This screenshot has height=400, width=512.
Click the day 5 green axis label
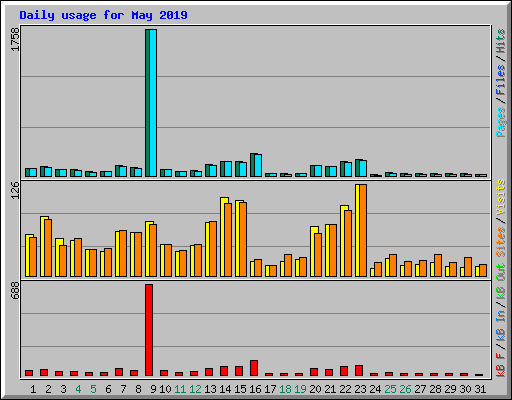coord(93,389)
